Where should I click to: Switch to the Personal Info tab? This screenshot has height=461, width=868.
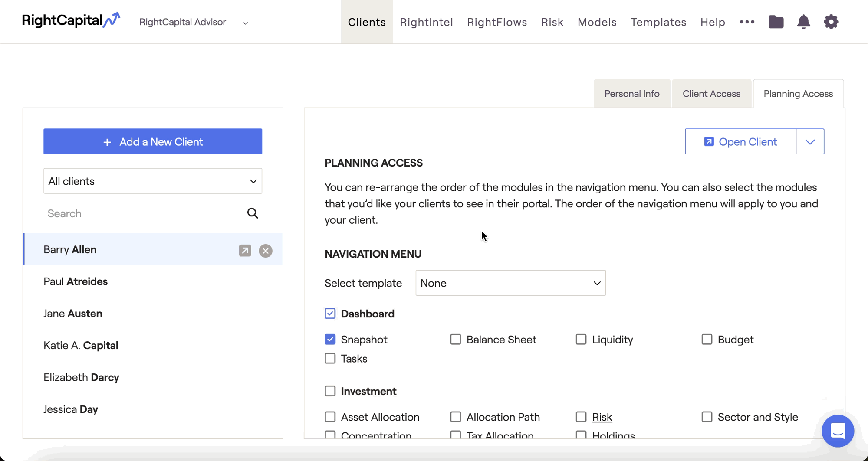coord(632,94)
